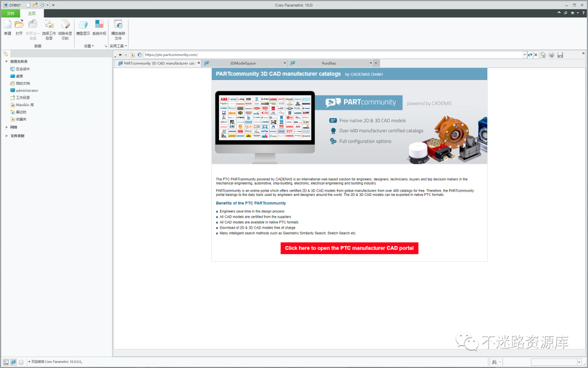Click the browser history clock icon
The height and width of the screenshot is (368, 588).
pos(140,55)
